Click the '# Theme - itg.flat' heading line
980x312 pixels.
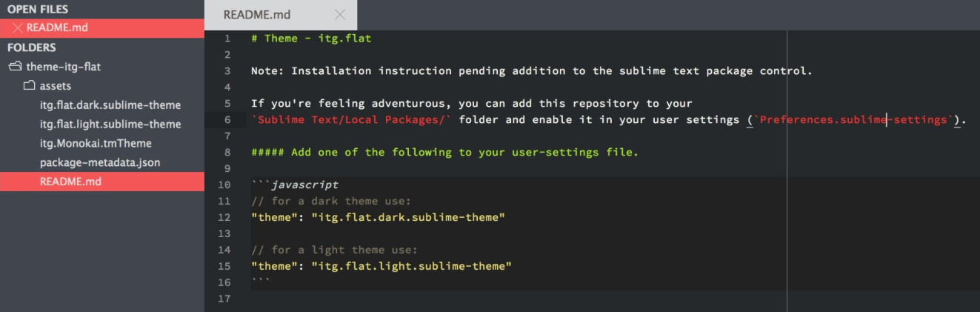(x=311, y=39)
